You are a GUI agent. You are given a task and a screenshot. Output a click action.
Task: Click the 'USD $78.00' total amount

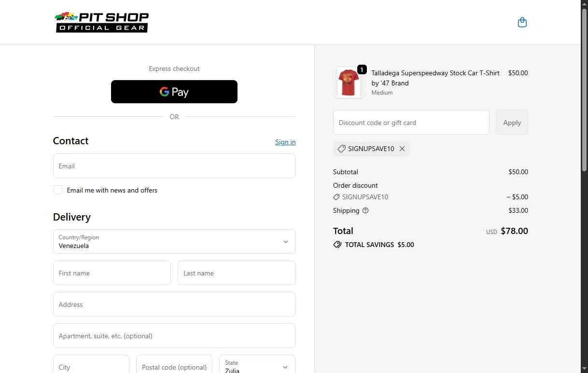[x=507, y=231]
